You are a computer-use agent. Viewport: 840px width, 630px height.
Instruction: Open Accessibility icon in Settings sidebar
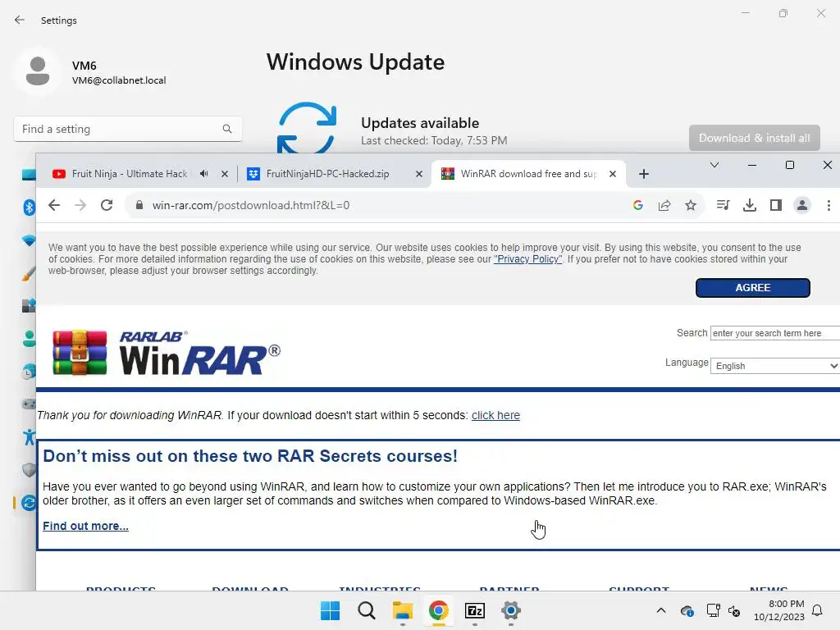point(29,437)
